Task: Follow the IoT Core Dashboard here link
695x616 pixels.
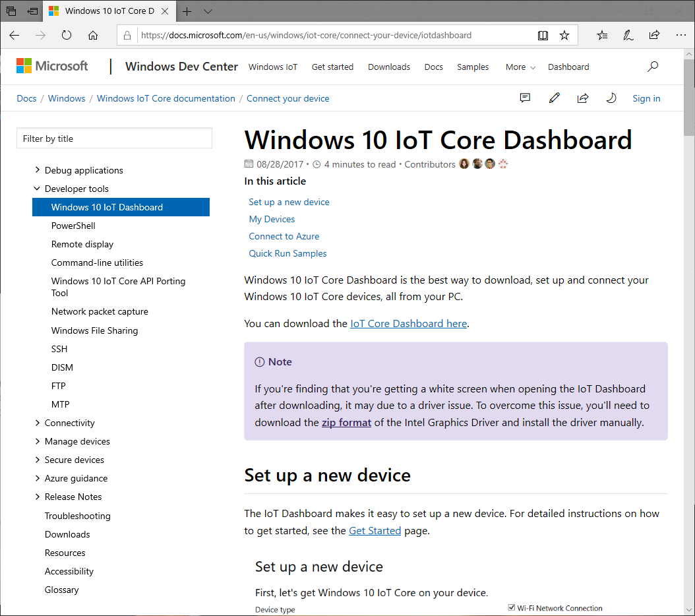Action: coord(408,323)
